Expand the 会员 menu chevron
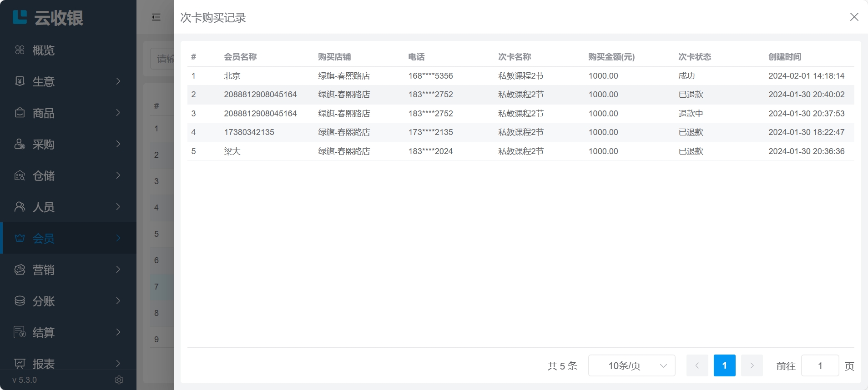868x390 pixels. 118,238
